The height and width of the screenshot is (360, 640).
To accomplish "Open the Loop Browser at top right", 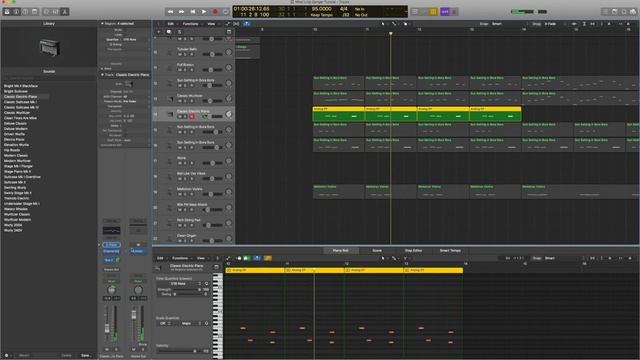I will tap(624, 12).
